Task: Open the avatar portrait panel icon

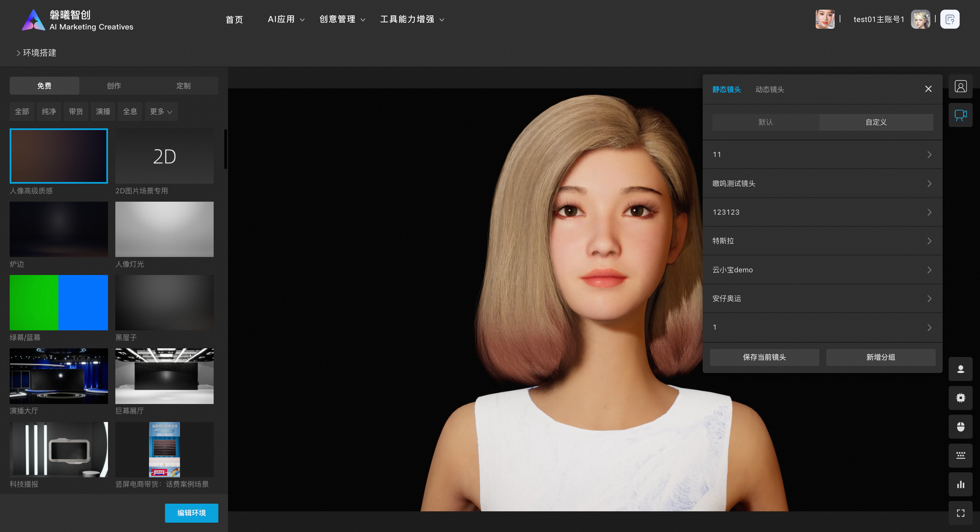Action: coord(960,86)
